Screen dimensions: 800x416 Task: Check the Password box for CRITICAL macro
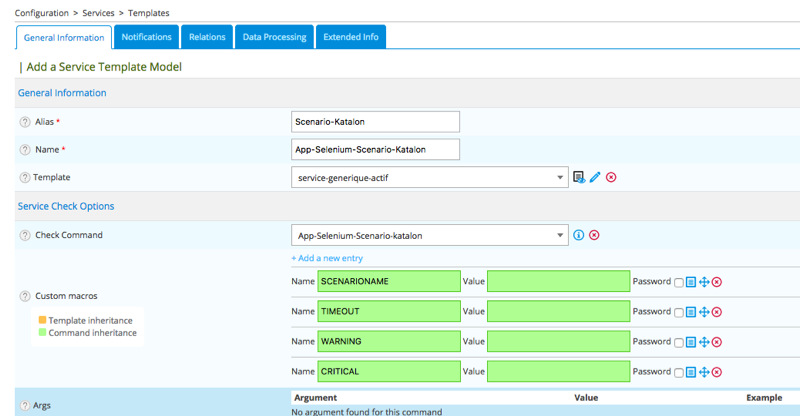679,373
